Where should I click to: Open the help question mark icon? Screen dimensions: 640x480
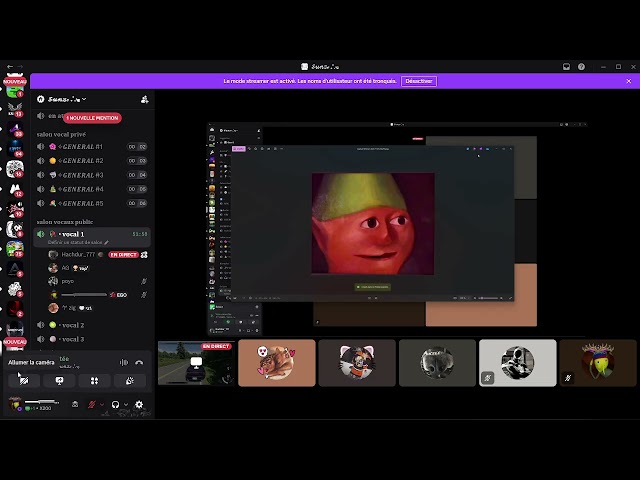(x=581, y=67)
